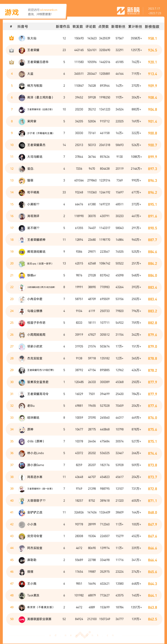
Task: Open the xd.newrank.cn link
Action: point(48,10)
